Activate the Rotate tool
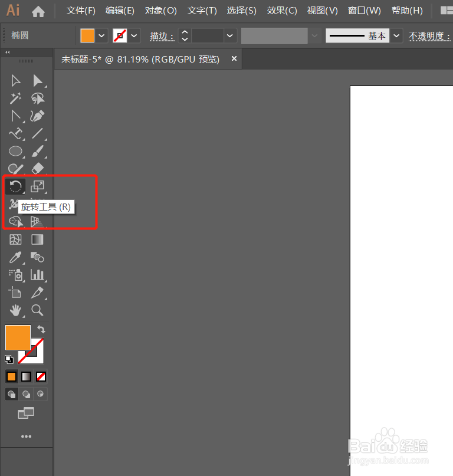The image size is (453, 476). (x=15, y=186)
